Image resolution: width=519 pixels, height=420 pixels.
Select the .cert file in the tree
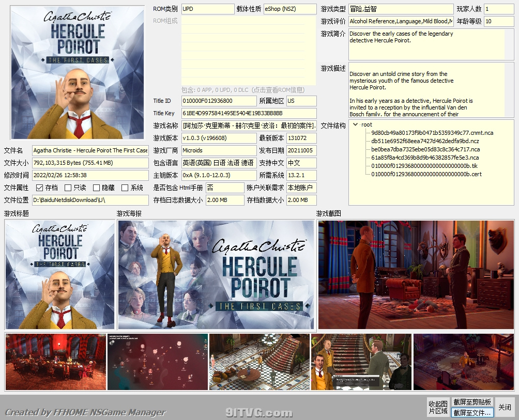point(426,174)
